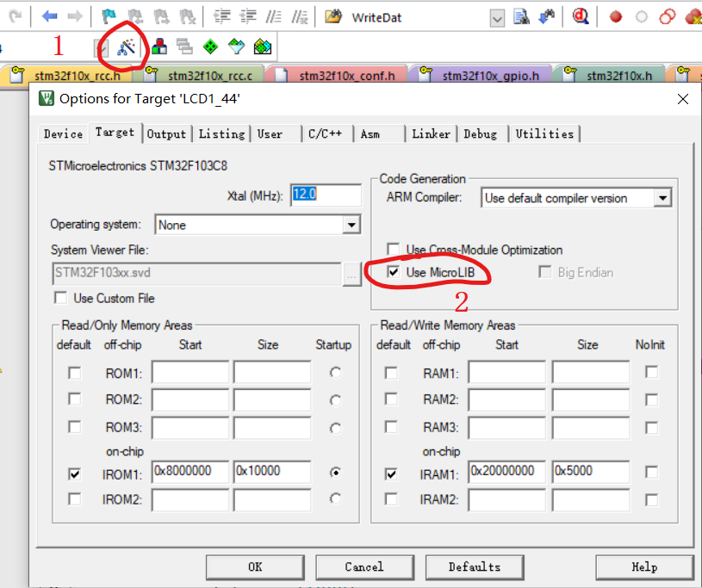Viewport: 702px width, 588px height.
Task: Click the disable all breakpoints icon
Action: (x=667, y=17)
